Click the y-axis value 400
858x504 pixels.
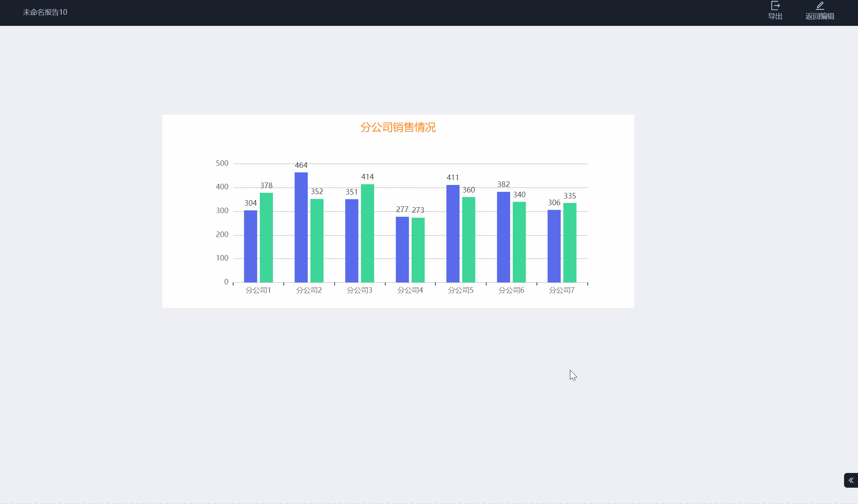(x=222, y=187)
